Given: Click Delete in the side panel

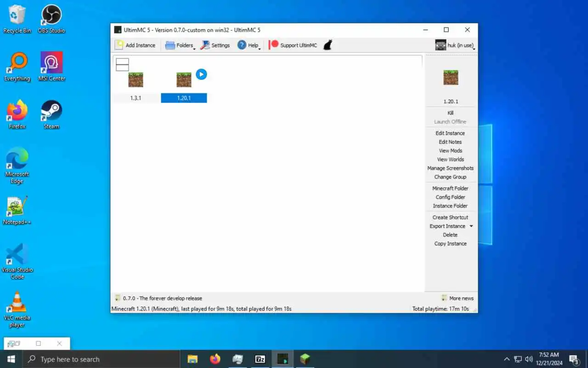Looking at the screenshot, I should tap(451, 235).
